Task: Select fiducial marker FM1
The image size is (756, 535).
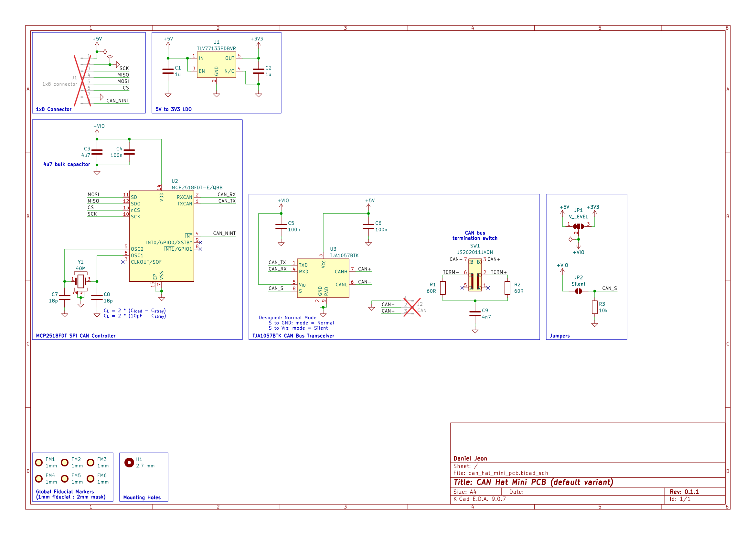Action: 39,463
